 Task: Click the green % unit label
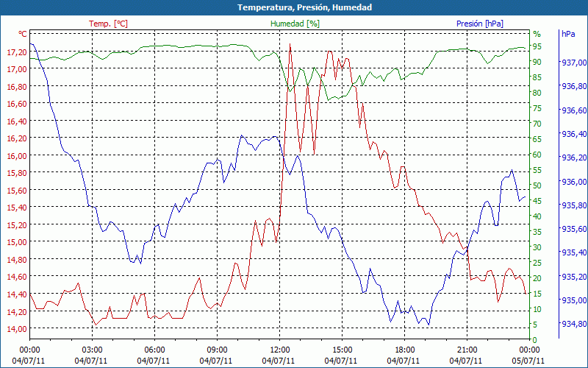click(x=537, y=34)
